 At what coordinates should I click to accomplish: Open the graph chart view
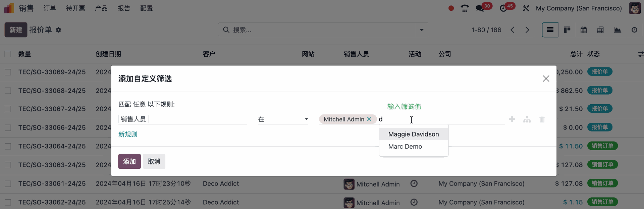[617, 30]
